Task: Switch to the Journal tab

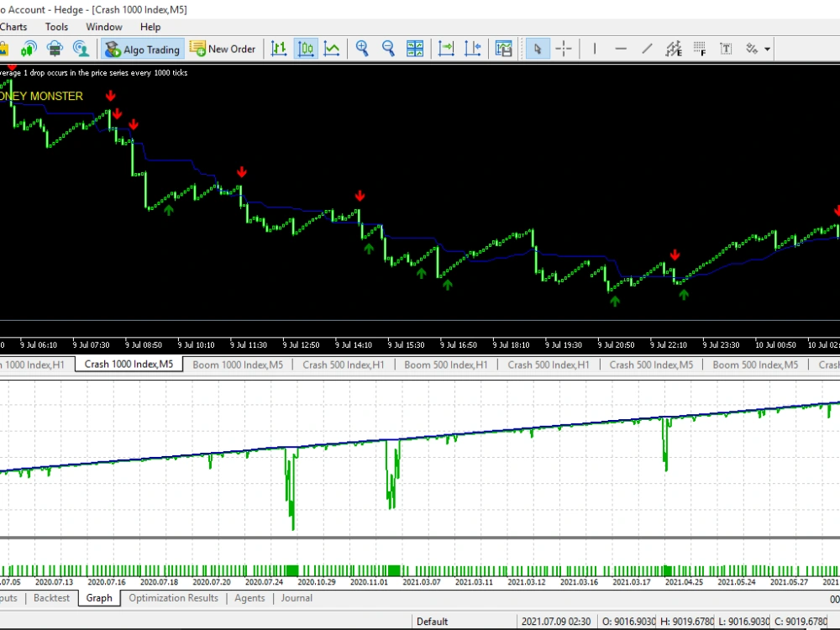Action: coord(296,598)
